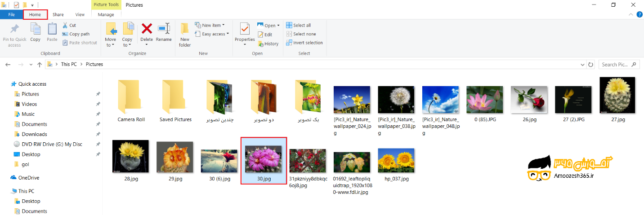
Task: Open Pictures in Quick access
Action: (x=30, y=94)
